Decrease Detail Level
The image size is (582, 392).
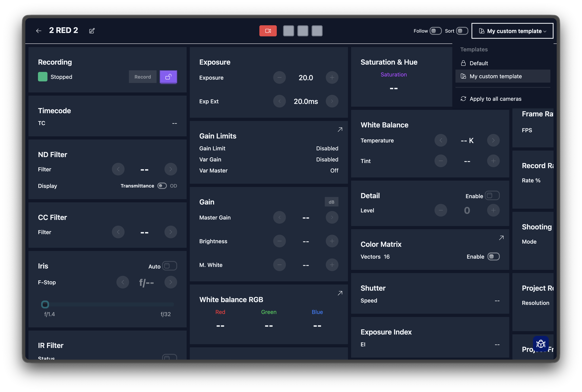pyautogui.click(x=441, y=210)
